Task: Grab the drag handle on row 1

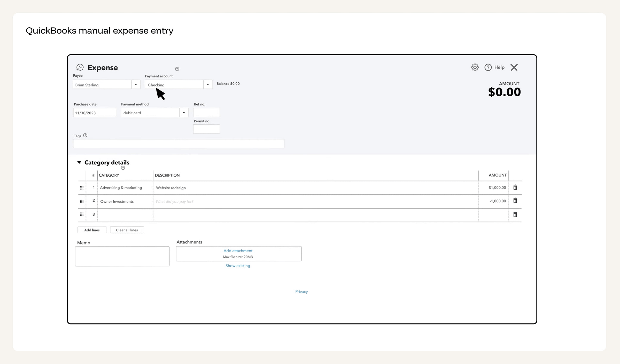Action: 82,188
